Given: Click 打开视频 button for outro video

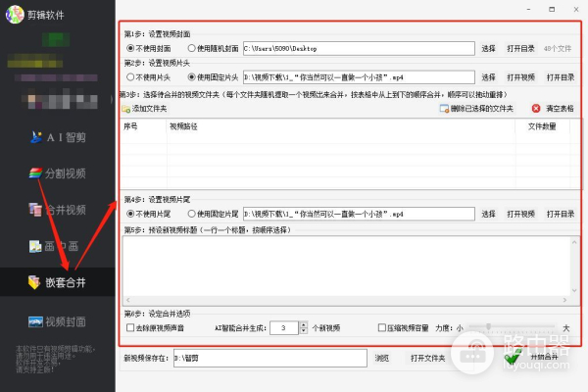Looking at the screenshot, I should (x=520, y=214).
